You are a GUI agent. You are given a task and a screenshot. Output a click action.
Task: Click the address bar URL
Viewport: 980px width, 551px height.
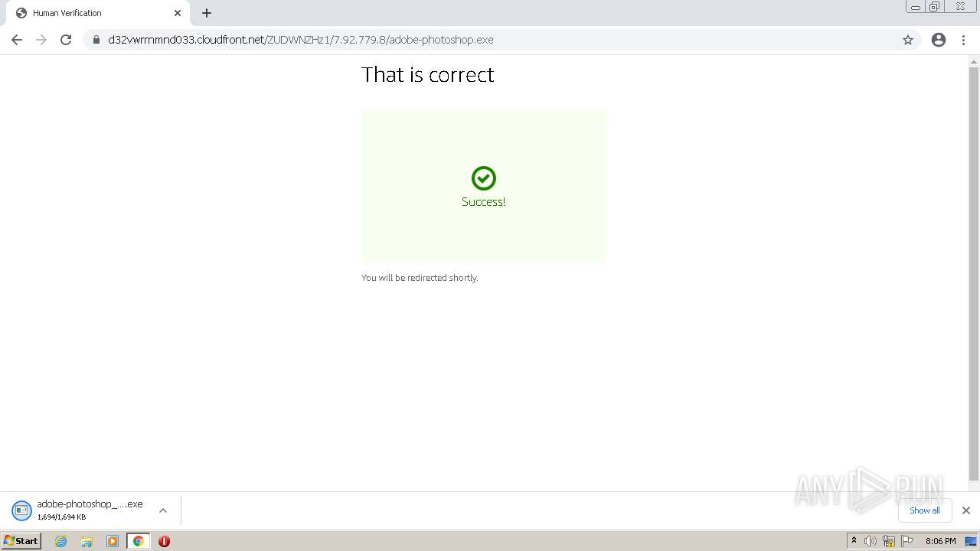[301, 40]
